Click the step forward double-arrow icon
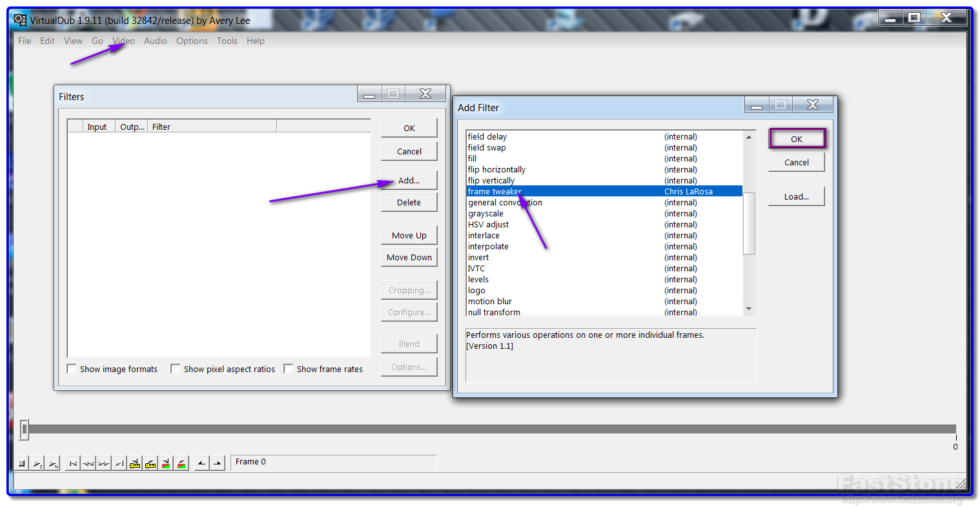 (104, 463)
